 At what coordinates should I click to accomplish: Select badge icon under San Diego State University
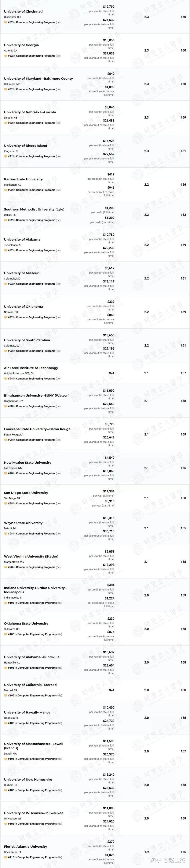pyautogui.click(x=5, y=504)
